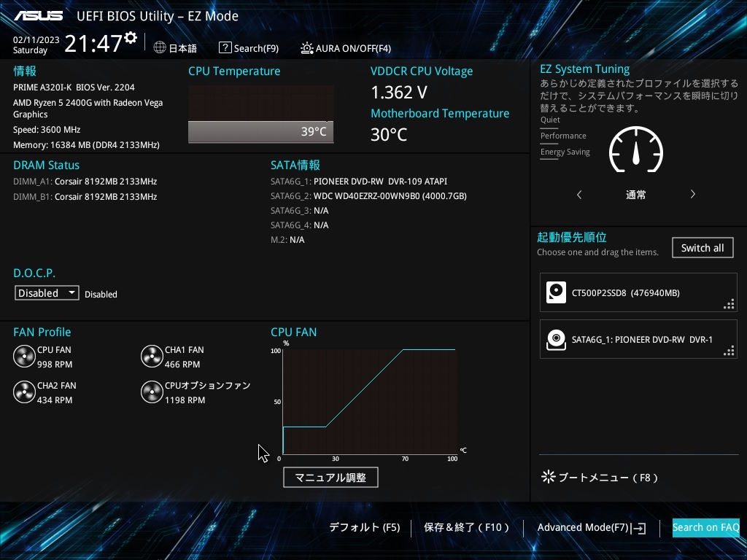Open ブートメニュー (F8) boot menu
This screenshot has height=560, width=747.
coord(600,477)
